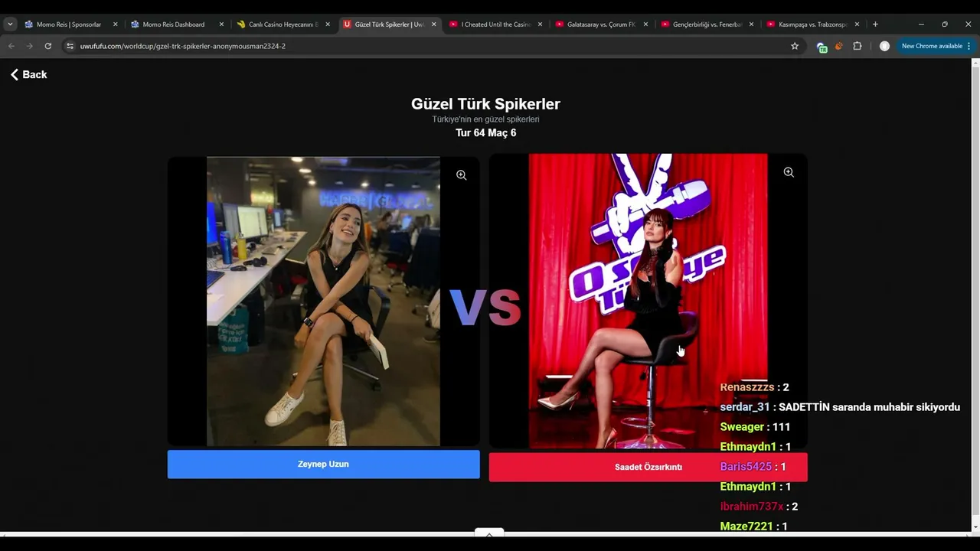Image resolution: width=980 pixels, height=551 pixels.
Task: Click the 'Güzel Türk Spikerler' page title
Action: [x=485, y=104]
